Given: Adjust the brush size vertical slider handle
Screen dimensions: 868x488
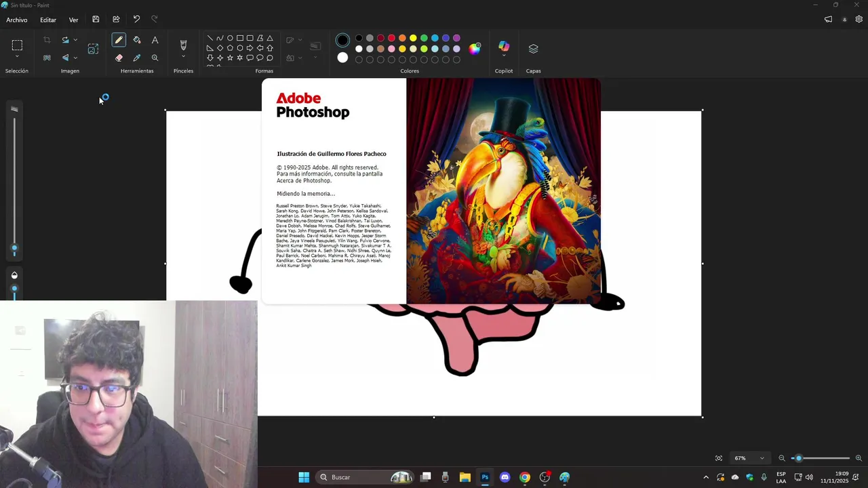Looking at the screenshot, I should point(14,249).
